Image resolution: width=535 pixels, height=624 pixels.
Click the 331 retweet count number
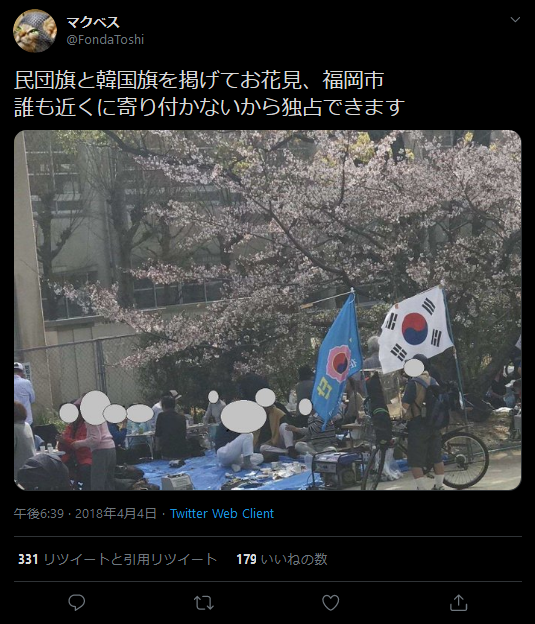pos(28,559)
